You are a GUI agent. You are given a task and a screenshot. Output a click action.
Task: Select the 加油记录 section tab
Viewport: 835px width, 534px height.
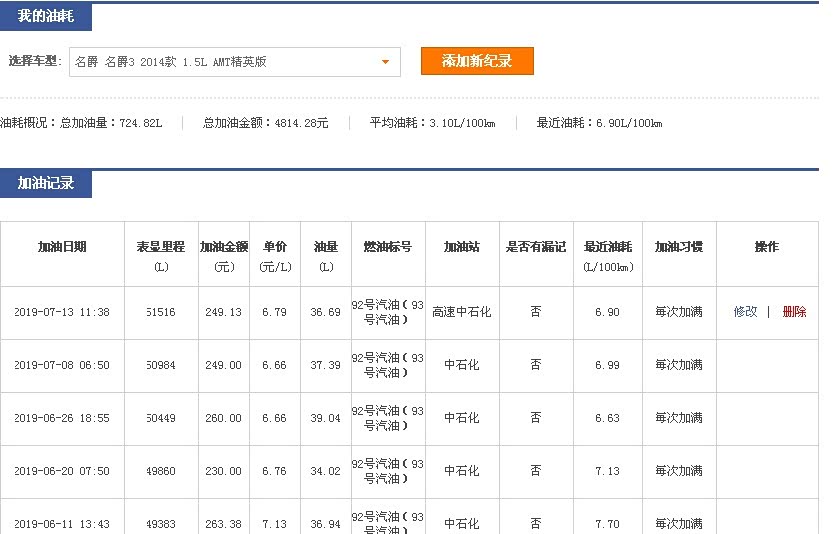(x=45, y=183)
